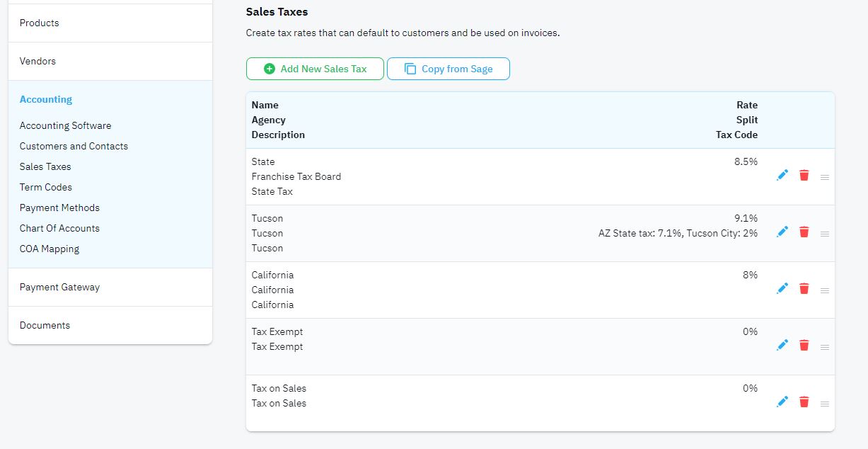Click the State Tax description text

[x=272, y=191]
